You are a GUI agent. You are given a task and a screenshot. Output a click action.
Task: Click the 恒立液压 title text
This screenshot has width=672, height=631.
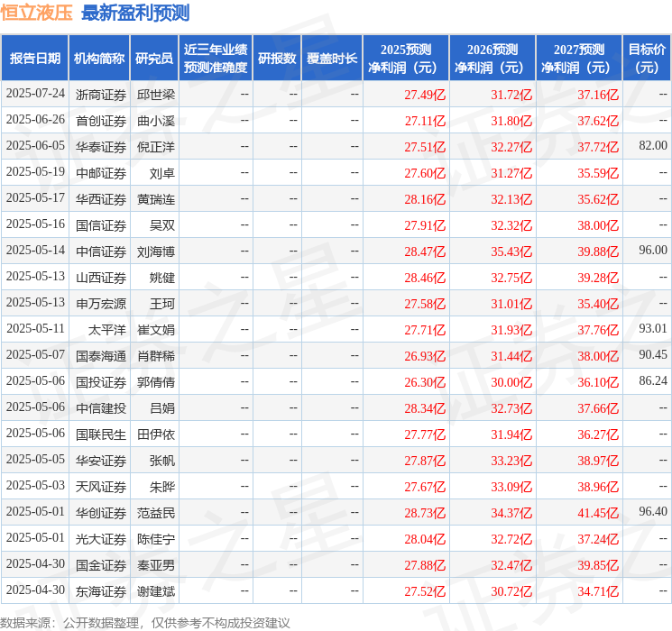coord(36,13)
